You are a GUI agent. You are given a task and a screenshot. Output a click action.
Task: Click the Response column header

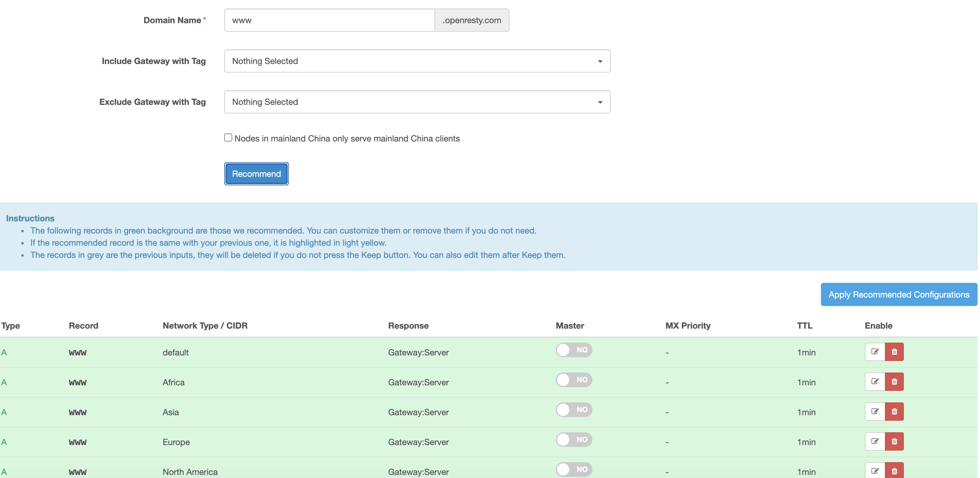pyautogui.click(x=408, y=326)
